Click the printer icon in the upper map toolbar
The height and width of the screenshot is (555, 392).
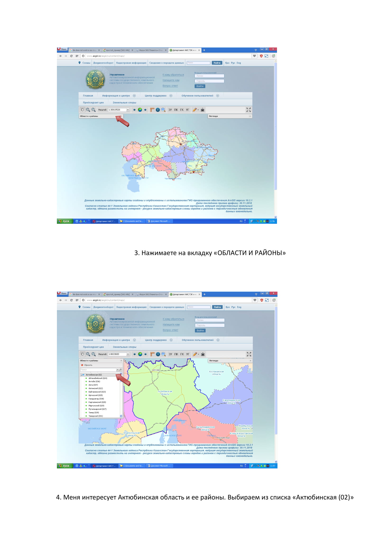pos(203,110)
